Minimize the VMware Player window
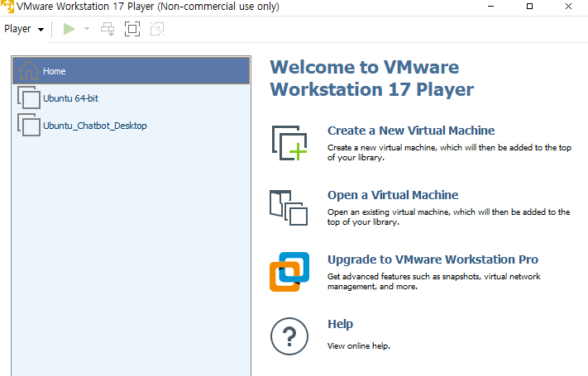Screen dimensions: 588x376 click(x=490, y=7)
